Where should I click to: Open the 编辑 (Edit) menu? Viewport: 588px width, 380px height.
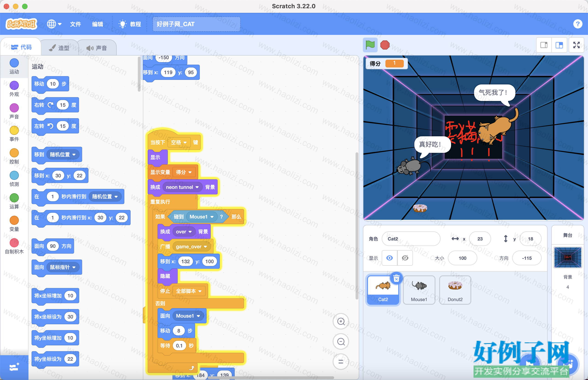98,24
